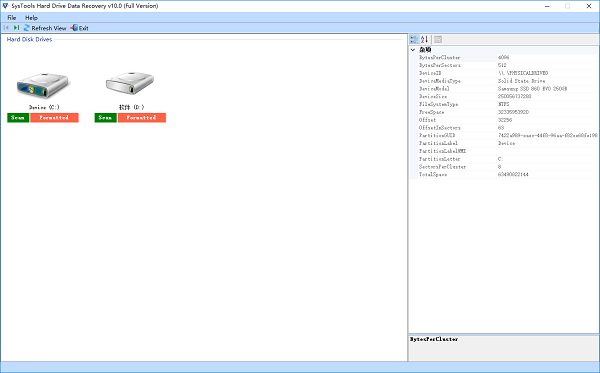This screenshot has width=600, height=373.
Task: Minimize the SysTools window
Action: click(547, 6)
